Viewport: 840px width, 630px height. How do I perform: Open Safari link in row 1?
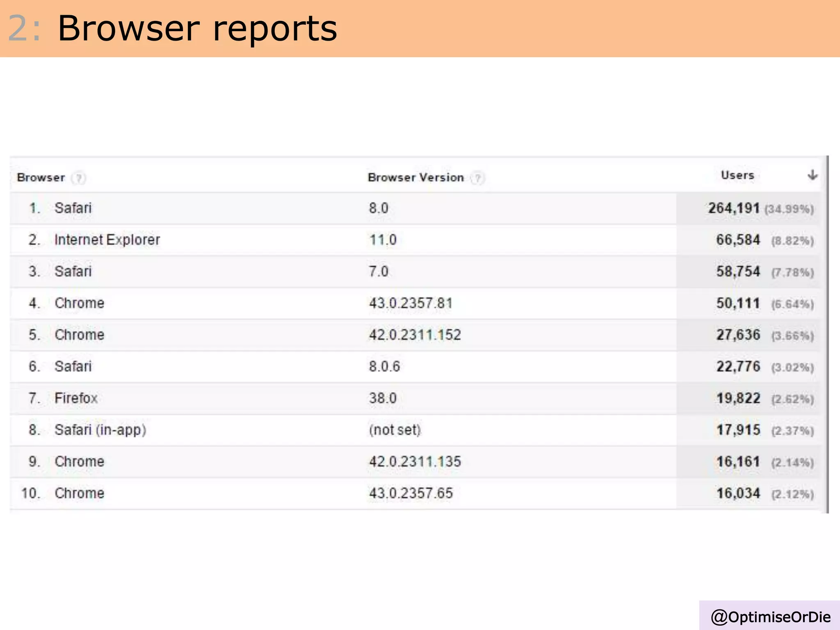pyautogui.click(x=73, y=208)
